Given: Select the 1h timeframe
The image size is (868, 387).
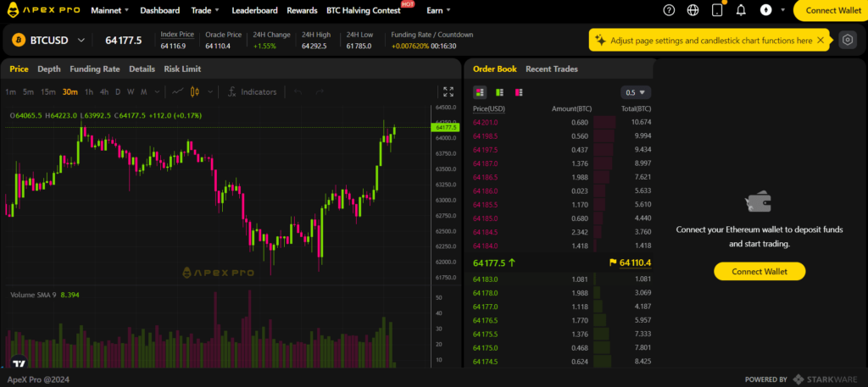Looking at the screenshot, I should pyautogui.click(x=88, y=91).
